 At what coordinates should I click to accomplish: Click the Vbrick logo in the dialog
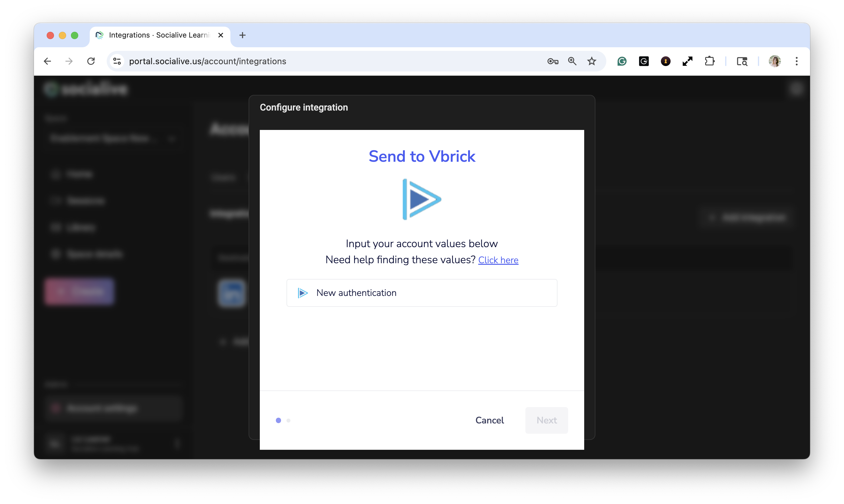click(421, 199)
